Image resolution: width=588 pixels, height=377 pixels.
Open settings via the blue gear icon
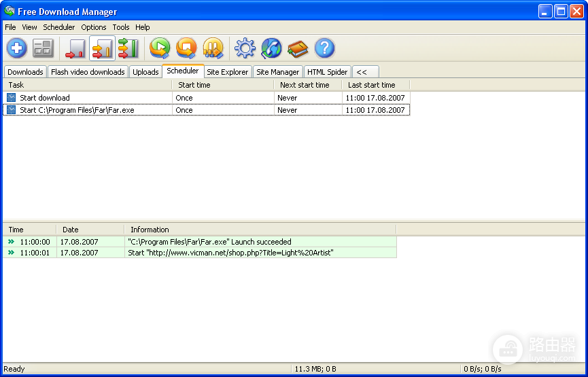click(x=245, y=48)
